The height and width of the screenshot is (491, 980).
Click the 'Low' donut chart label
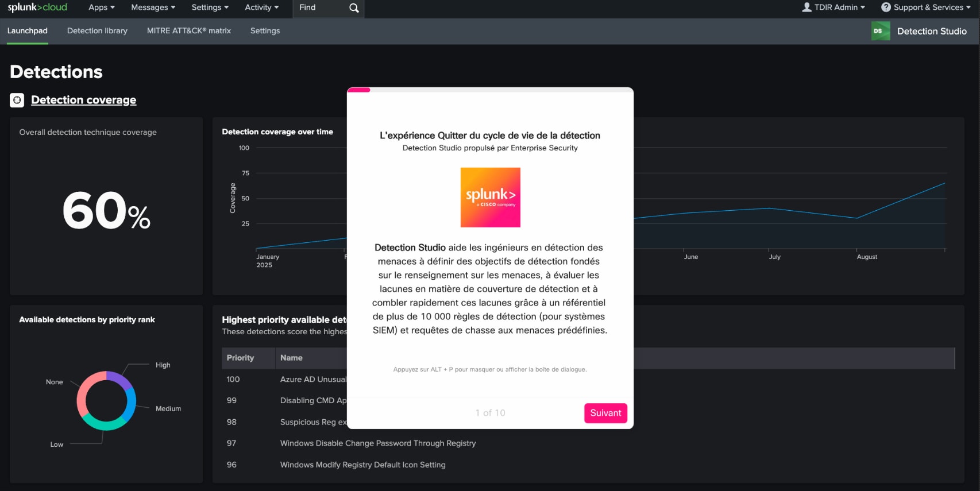pyautogui.click(x=57, y=444)
